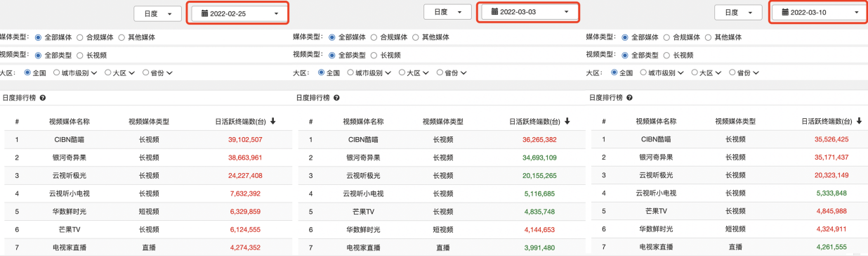The height and width of the screenshot is (256, 868).
Task: Click 云视听极光 in 2022-03-10 ranking
Action: 656,176
